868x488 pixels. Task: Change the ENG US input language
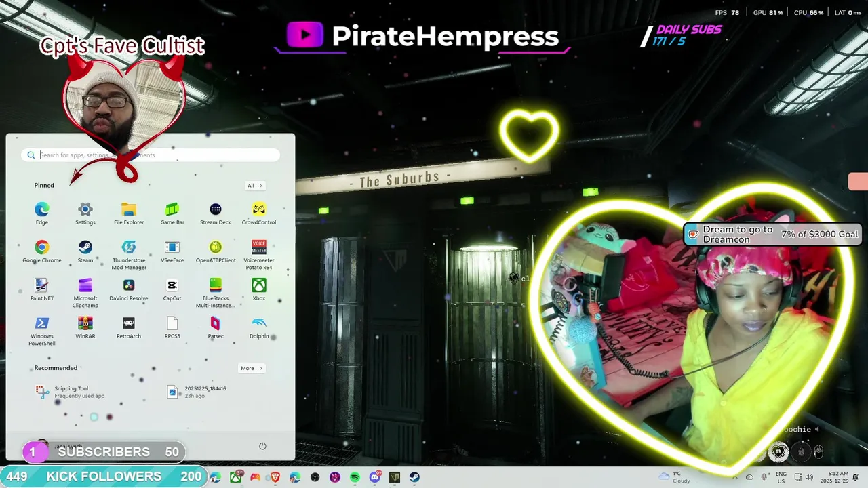coord(781,477)
